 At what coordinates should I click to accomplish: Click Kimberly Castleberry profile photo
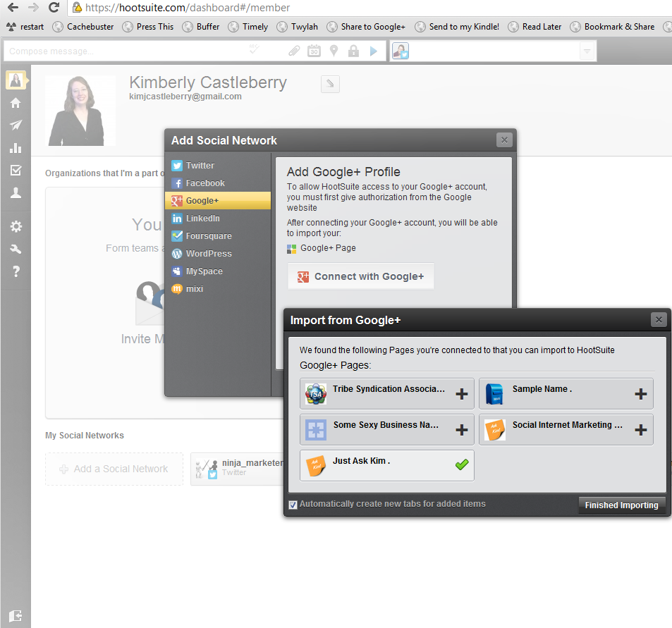(80, 111)
